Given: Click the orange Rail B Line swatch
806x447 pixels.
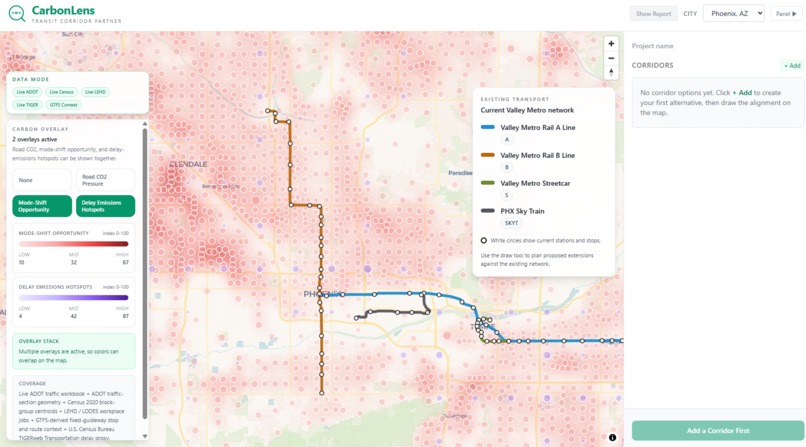Looking at the screenshot, I should (x=487, y=155).
